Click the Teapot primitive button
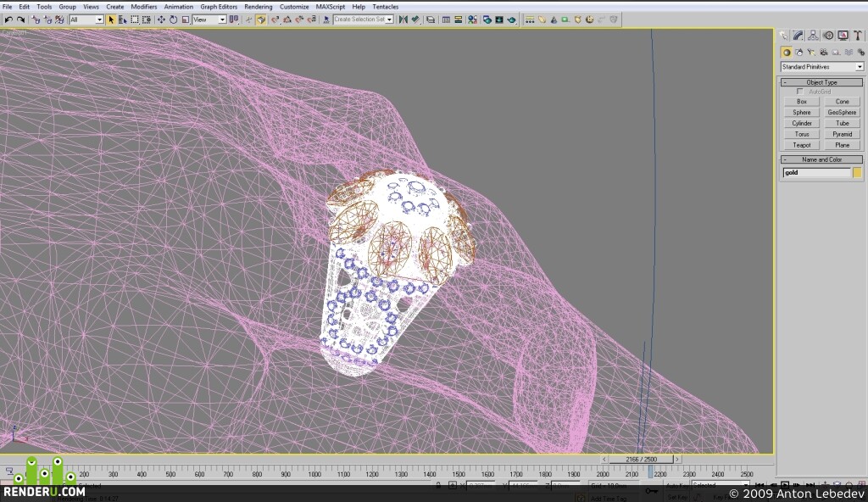 coord(802,145)
